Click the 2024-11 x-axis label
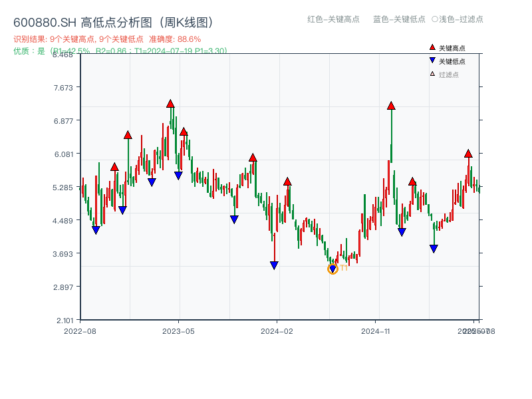532x399 pixels. point(376,330)
